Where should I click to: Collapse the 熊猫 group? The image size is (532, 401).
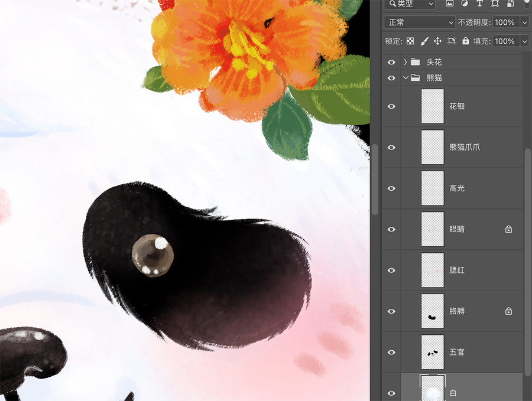tap(405, 78)
